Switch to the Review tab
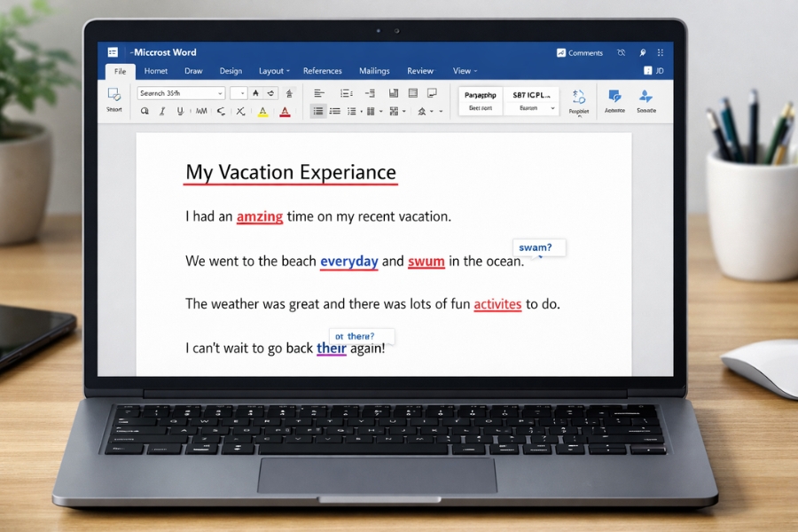 point(420,71)
